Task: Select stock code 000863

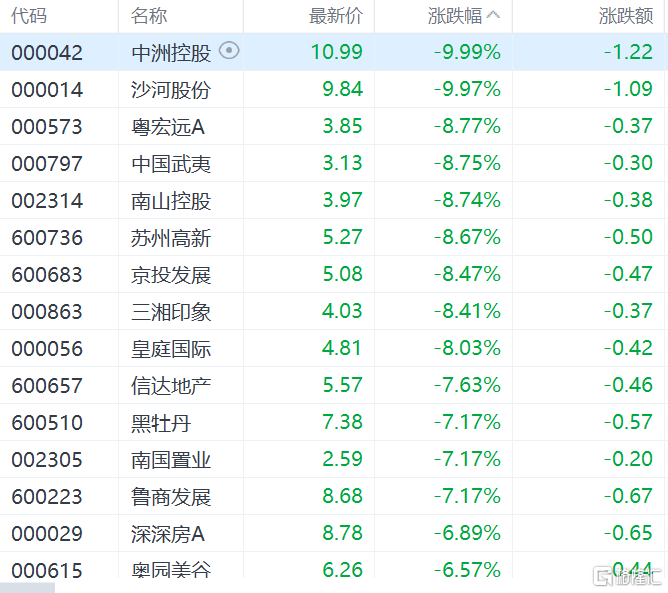Action: click(x=47, y=312)
